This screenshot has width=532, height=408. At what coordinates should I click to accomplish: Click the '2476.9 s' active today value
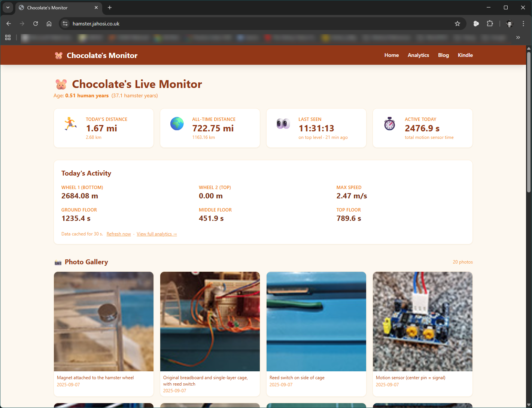coord(422,128)
